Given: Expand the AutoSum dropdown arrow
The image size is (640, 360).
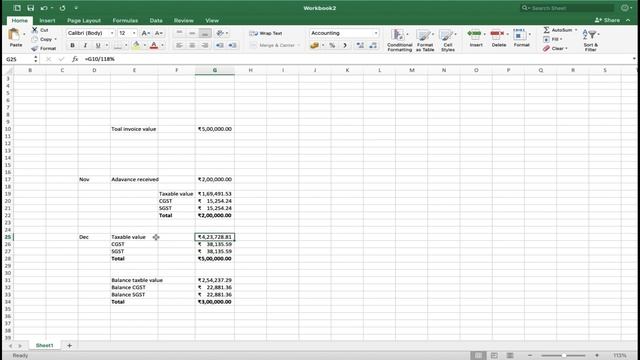Looking at the screenshot, I should point(576,30).
